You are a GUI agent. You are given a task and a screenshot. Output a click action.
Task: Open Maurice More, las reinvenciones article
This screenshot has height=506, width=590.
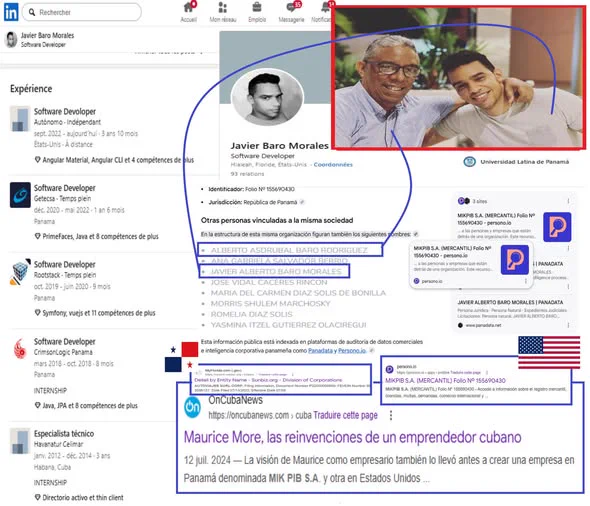(353, 438)
